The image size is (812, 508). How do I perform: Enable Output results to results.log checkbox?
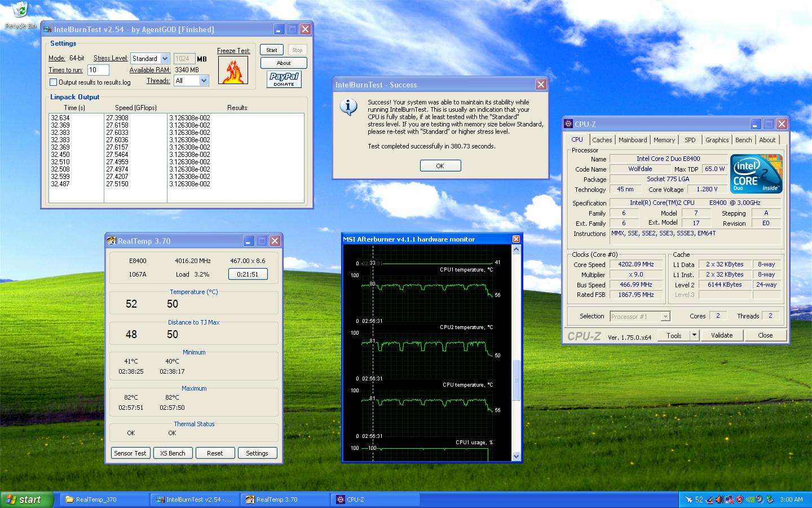click(53, 82)
